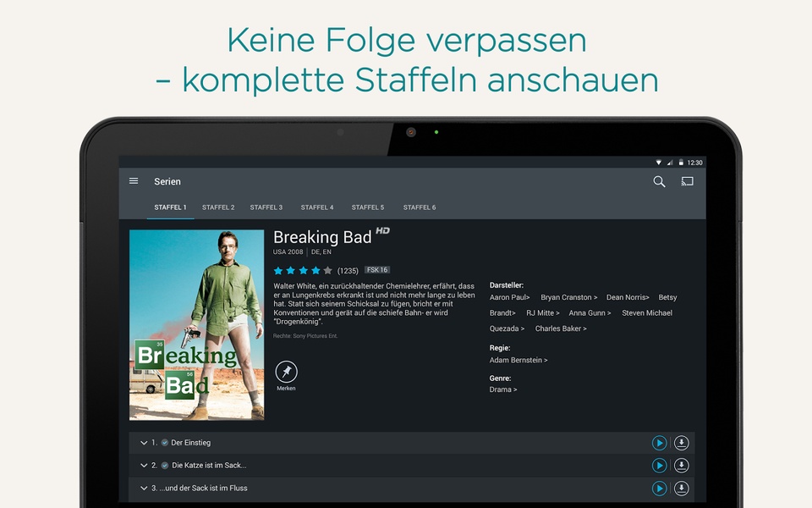812x508 pixels.
Task: Tap the FSK 16 age rating badge
Action: pos(377,270)
